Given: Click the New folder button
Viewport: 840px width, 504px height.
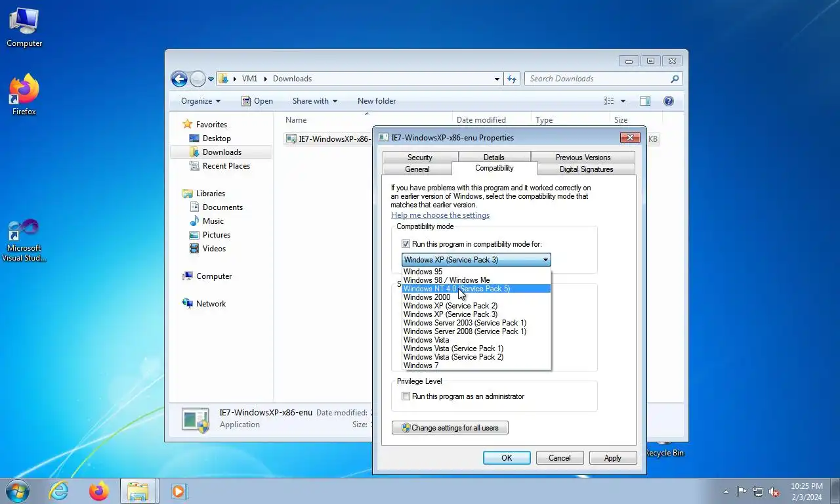Looking at the screenshot, I should coord(377,101).
